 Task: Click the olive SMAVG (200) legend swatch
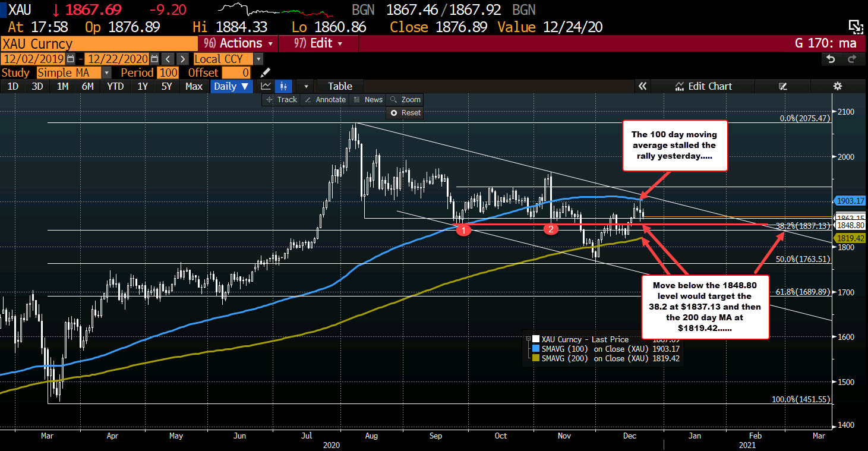[x=536, y=358]
